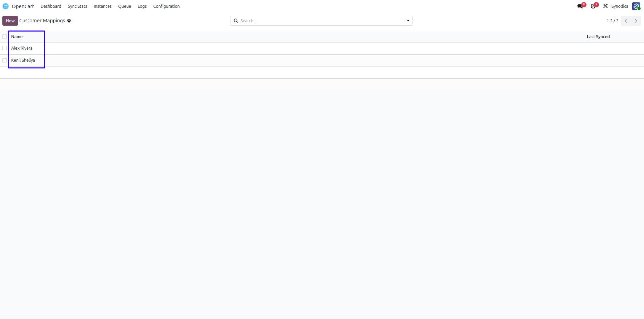Tick the select-all checkbox in header
Viewport: 644px width, 319px height.
coord(5,37)
